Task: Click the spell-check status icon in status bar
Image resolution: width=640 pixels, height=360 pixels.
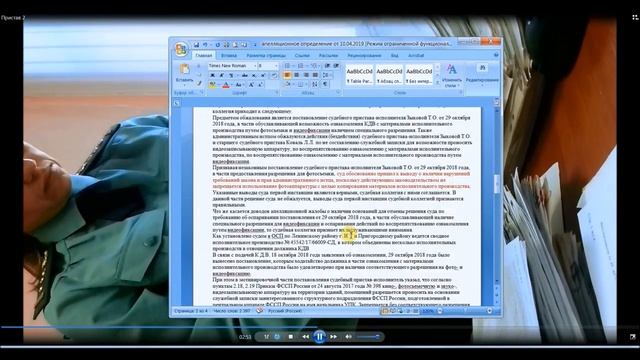Action: click(260, 311)
